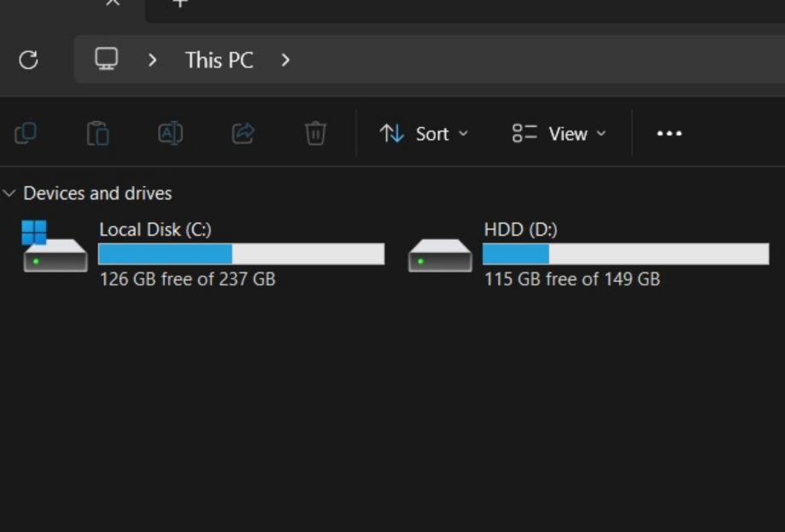Click the This PC monitor icon

(x=106, y=59)
